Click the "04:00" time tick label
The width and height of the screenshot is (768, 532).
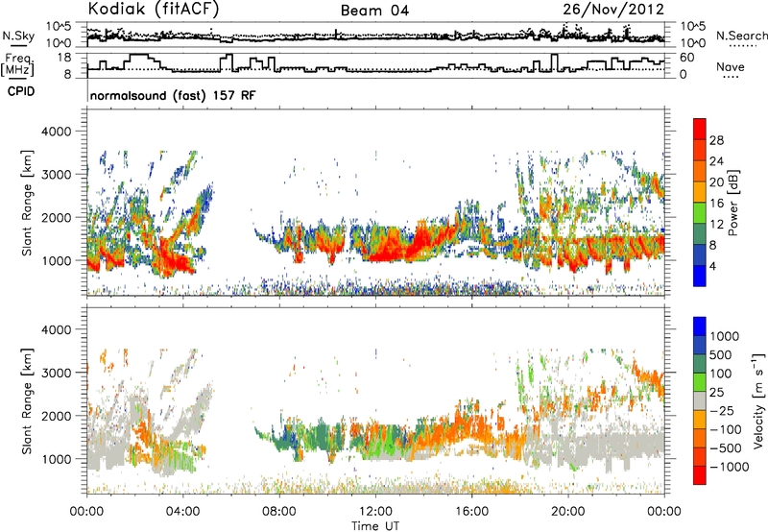point(182,512)
